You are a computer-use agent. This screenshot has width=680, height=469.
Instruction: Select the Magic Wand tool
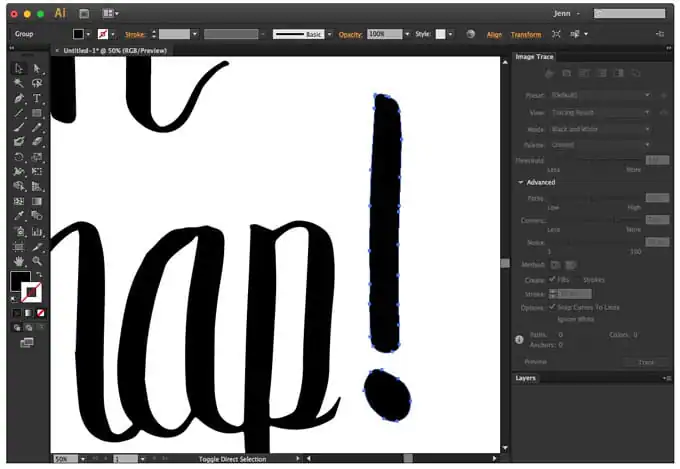pos(19,83)
